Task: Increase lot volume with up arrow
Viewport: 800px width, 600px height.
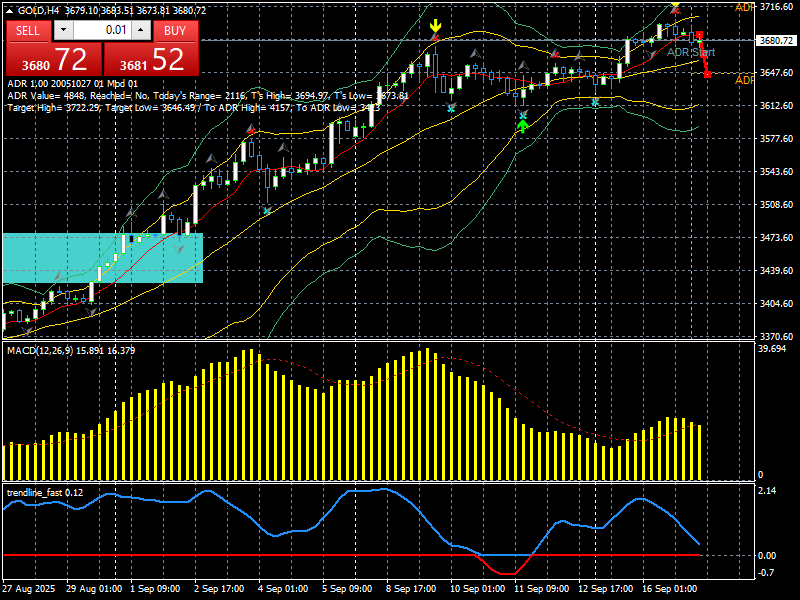Action: click(141, 30)
